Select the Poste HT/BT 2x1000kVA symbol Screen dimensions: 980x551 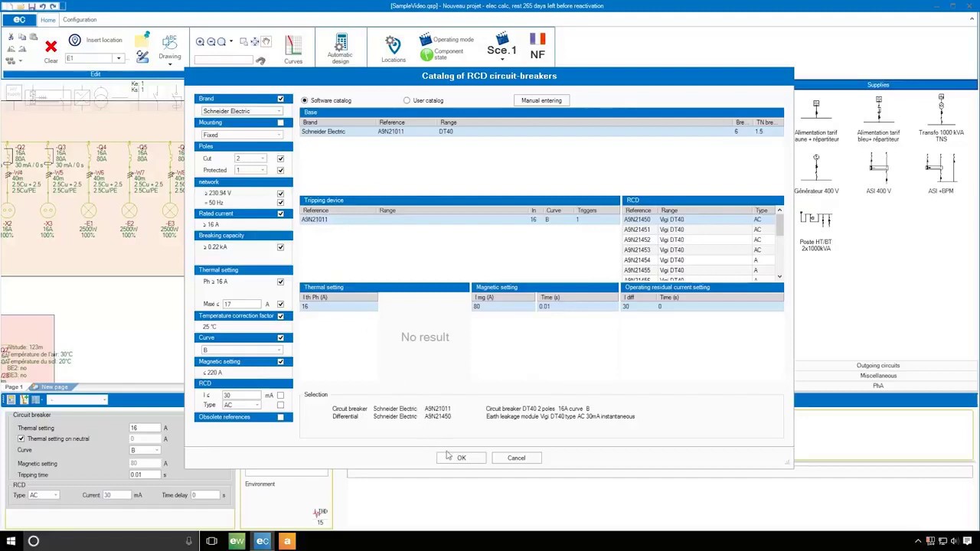click(816, 232)
